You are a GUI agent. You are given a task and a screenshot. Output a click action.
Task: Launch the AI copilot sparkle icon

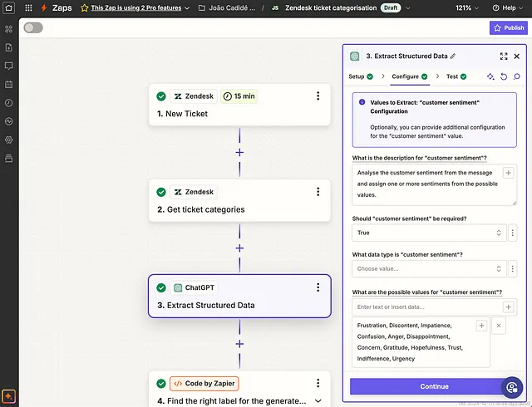[9, 396]
